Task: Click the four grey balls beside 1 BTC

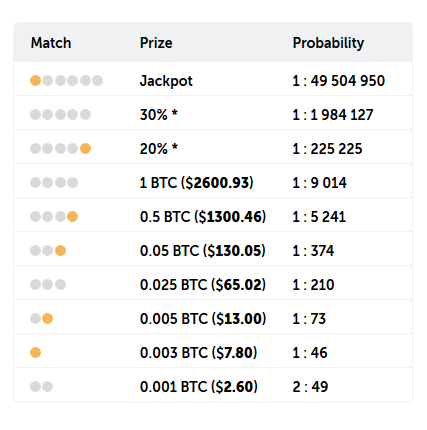Action: coord(54,183)
